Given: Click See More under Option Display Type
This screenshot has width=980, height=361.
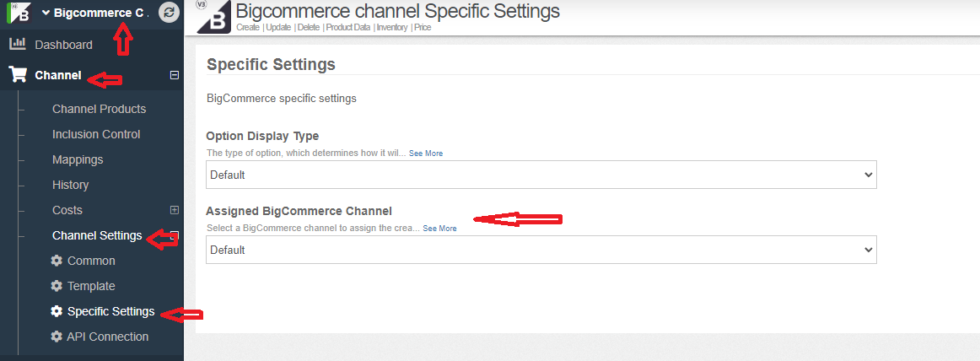Looking at the screenshot, I should tap(426, 154).
